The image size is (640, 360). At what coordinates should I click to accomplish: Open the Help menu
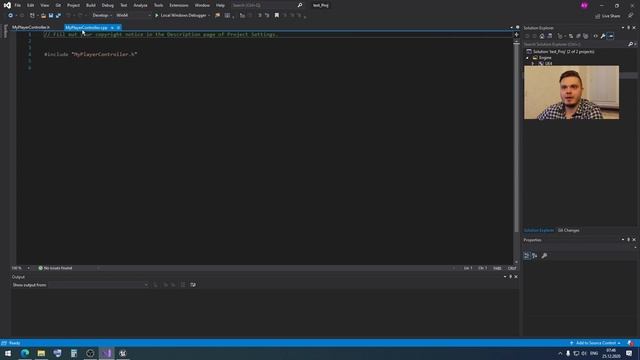pos(220,5)
